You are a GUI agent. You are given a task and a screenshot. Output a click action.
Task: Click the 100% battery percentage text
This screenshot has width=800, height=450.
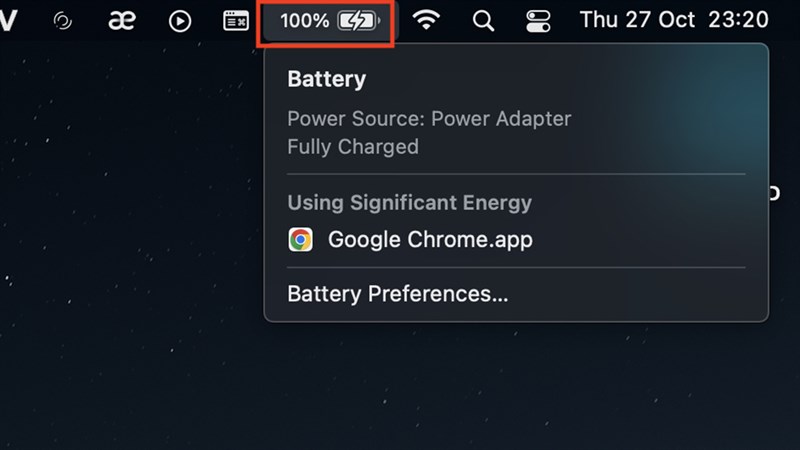[x=304, y=21]
